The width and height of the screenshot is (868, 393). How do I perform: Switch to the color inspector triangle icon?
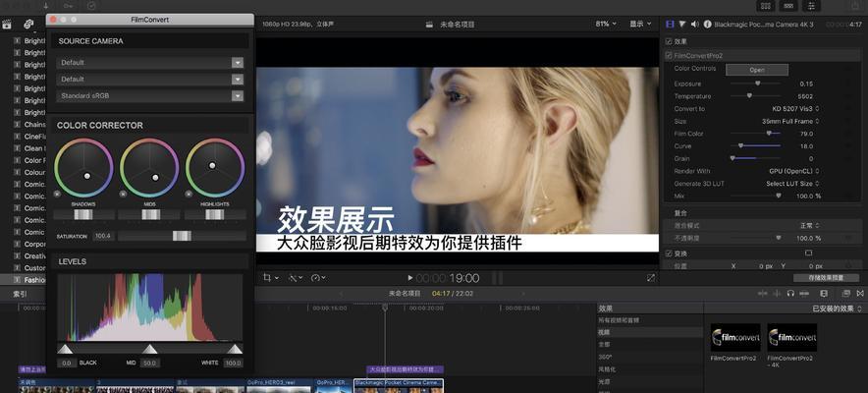tap(682, 25)
